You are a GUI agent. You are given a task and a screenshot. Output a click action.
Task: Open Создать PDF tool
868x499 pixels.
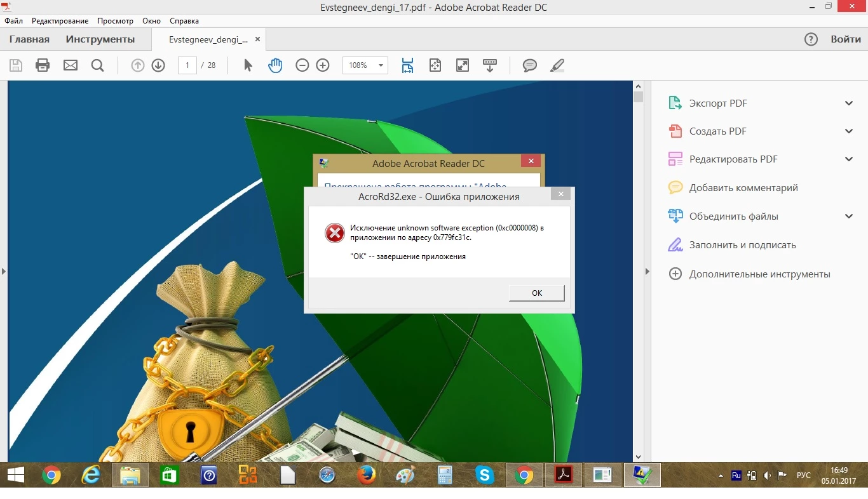click(x=718, y=131)
